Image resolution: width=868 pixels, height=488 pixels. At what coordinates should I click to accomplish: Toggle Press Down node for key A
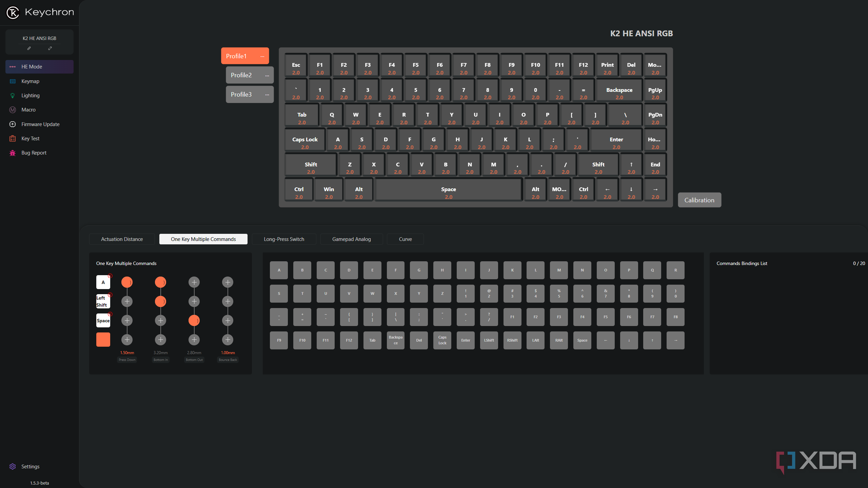pyautogui.click(x=127, y=282)
